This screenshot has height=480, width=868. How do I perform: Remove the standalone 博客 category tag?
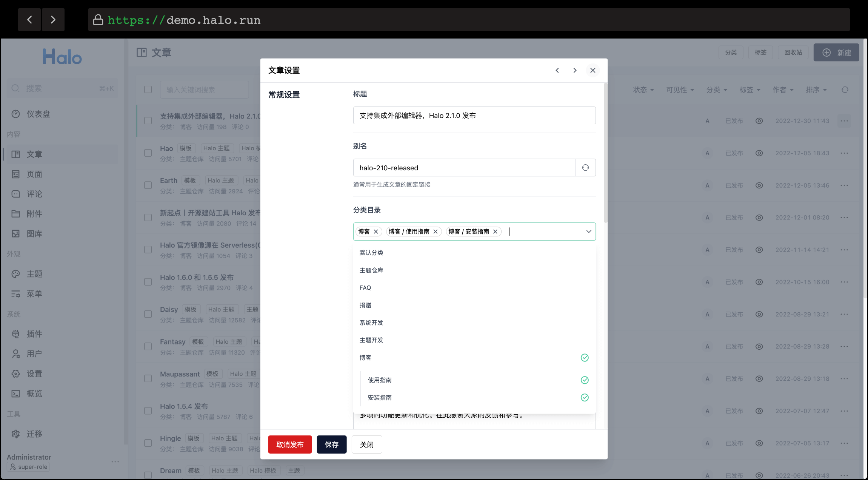(376, 232)
